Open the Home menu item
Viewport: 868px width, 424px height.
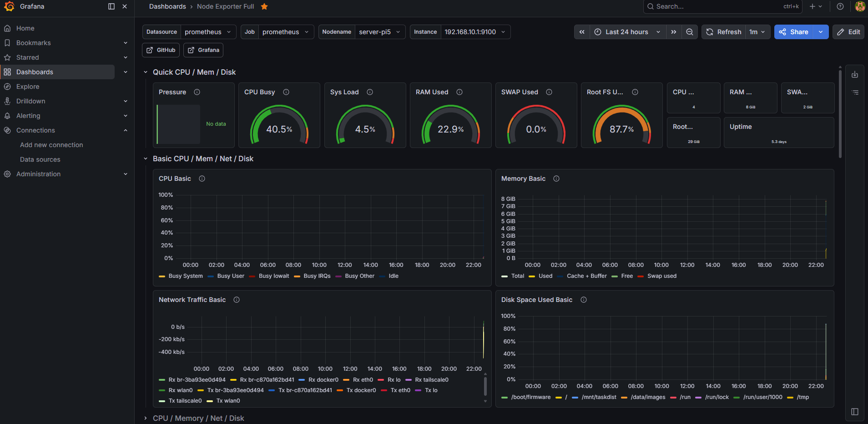point(25,28)
